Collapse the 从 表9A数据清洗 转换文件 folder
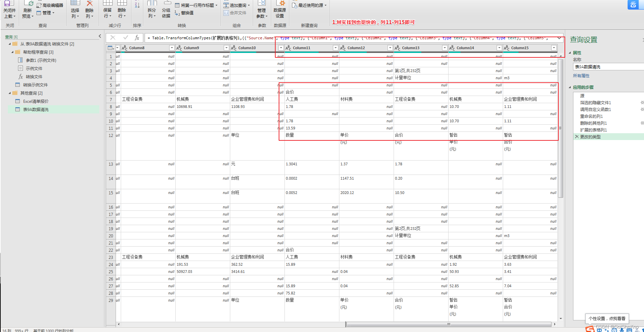Viewport: 644px width, 332px height. [10, 44]
